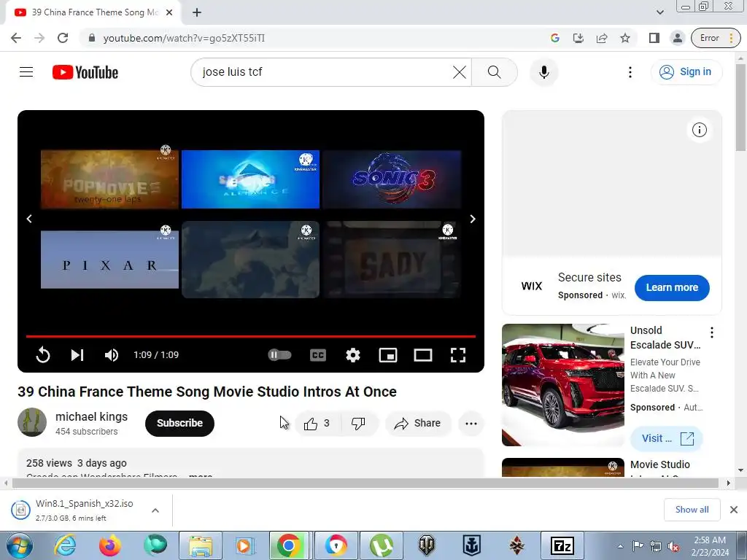Open a new browser tab
Viewport: 747px width, 560px height.
coord(197,12)
